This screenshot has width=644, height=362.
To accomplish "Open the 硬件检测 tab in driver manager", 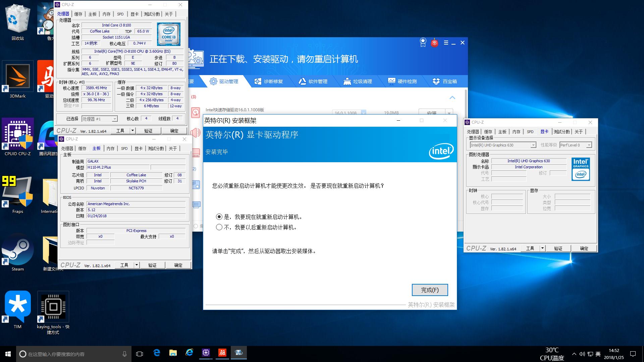I will coord(403,81).
